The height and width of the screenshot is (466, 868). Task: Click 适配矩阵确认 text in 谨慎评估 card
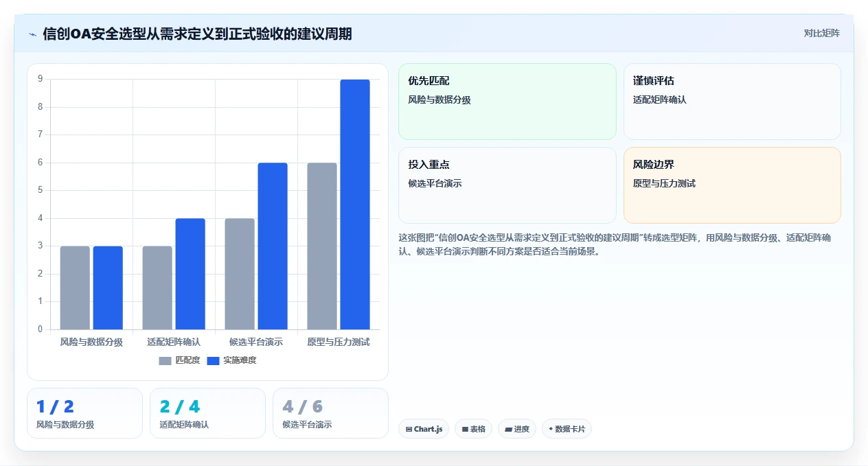coord(659,100)
